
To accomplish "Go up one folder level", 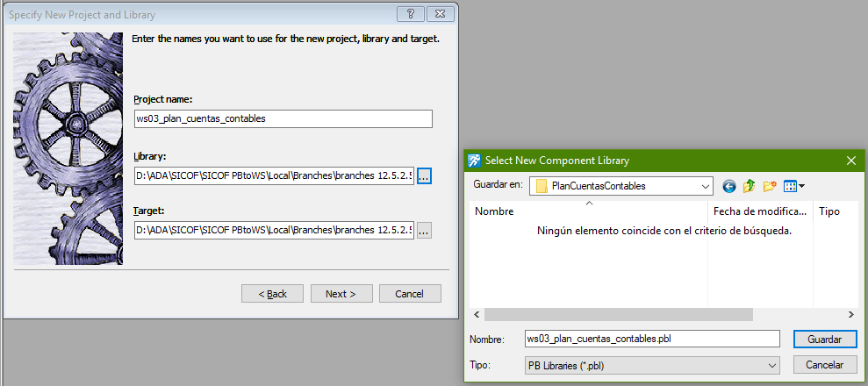I will coord(749,186).
